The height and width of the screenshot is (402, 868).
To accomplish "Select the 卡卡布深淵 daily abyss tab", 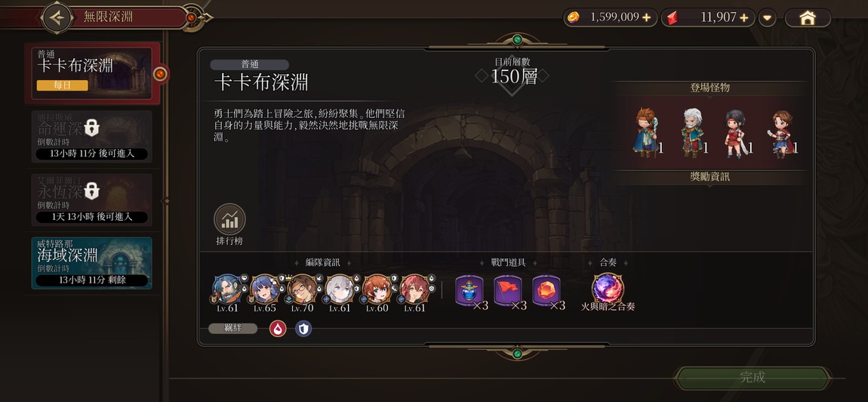I will coord(92,73).
